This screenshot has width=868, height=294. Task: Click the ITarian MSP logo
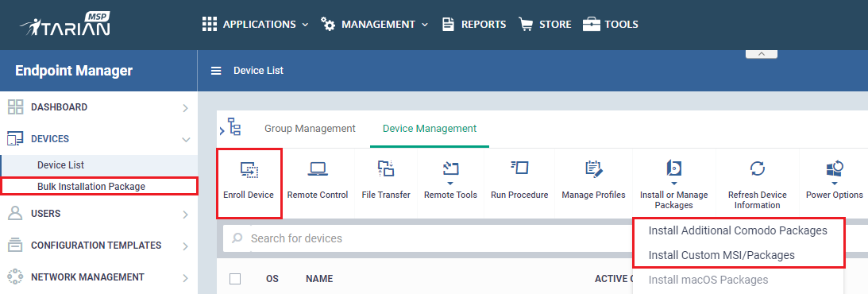[x=65, y=25]
